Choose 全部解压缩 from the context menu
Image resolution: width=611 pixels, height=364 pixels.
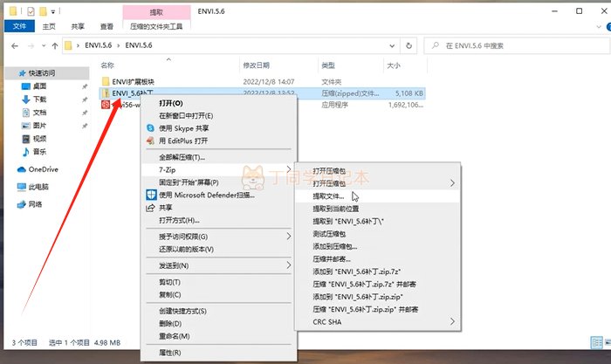pos(182,157)
